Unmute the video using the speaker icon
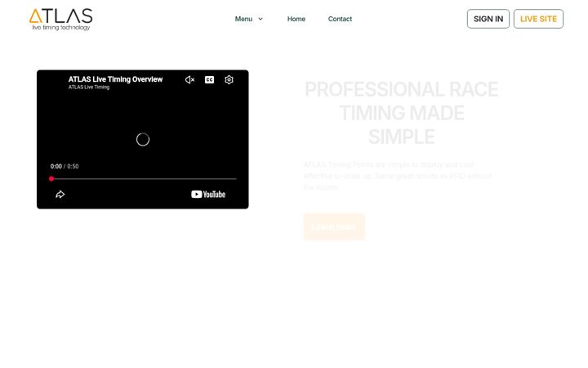 pos(189,79)
